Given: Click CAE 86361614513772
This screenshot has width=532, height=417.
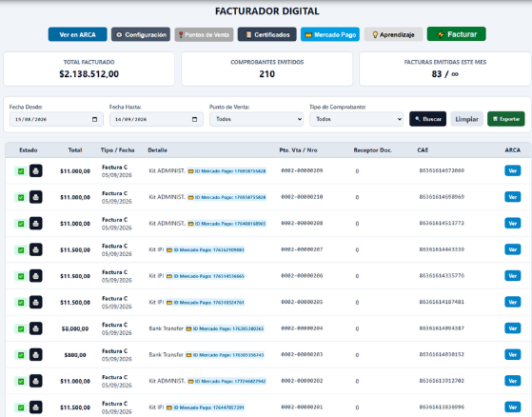Looking at the screenshot, I should coord(442,224).
